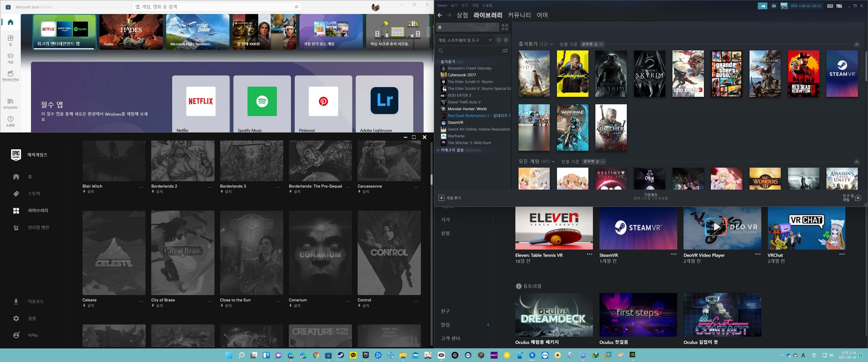Open Microsoft Store home tab icon

click(10, 22)
